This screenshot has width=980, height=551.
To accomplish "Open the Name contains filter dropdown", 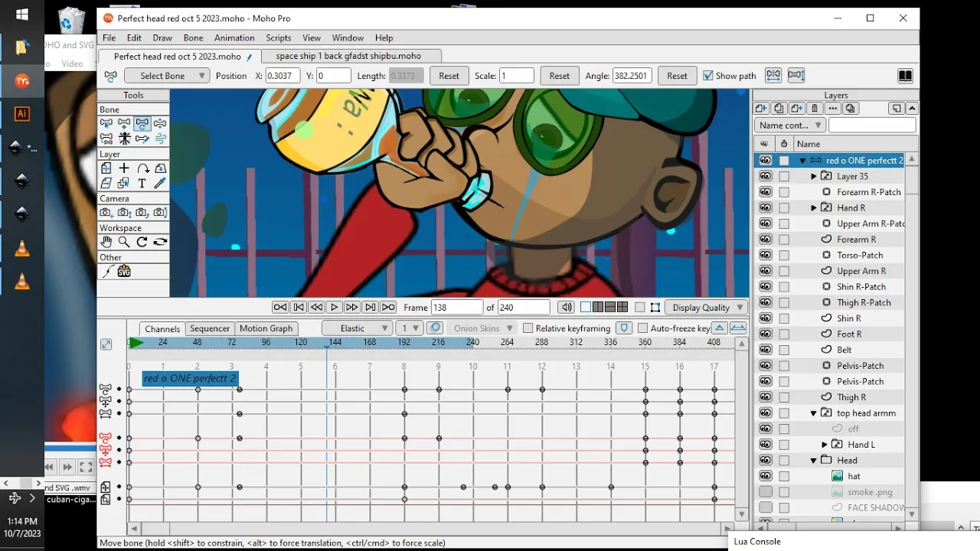I will coord(789,126).
